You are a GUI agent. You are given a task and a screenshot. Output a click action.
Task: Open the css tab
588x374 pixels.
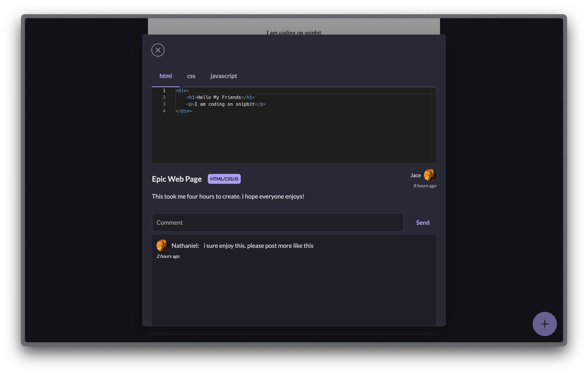coord(191,76)
